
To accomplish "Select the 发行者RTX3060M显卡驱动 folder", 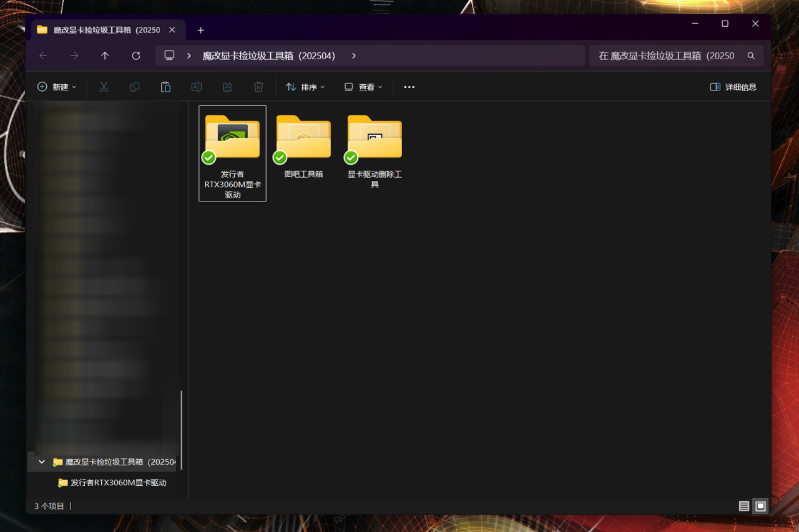I will click(232, 153).
